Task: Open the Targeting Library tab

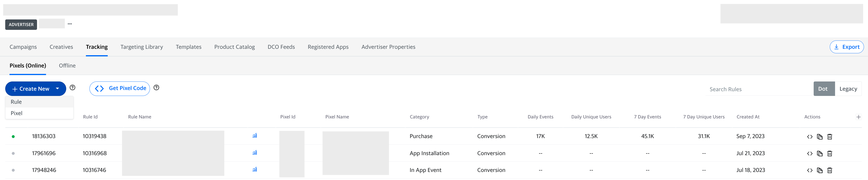Action: 141,47
